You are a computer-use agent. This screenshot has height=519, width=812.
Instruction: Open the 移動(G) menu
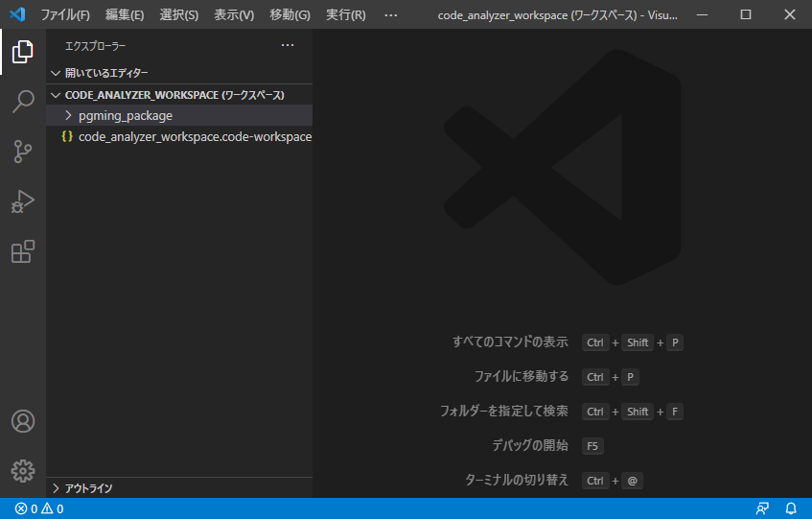pyautogui.click(x=290, y=14)
